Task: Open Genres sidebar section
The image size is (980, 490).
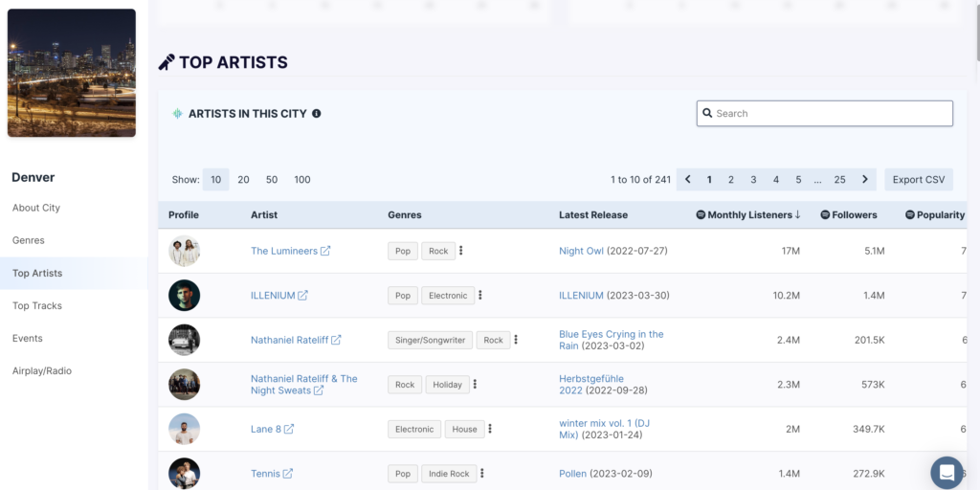Action: (x=28, y=240)
